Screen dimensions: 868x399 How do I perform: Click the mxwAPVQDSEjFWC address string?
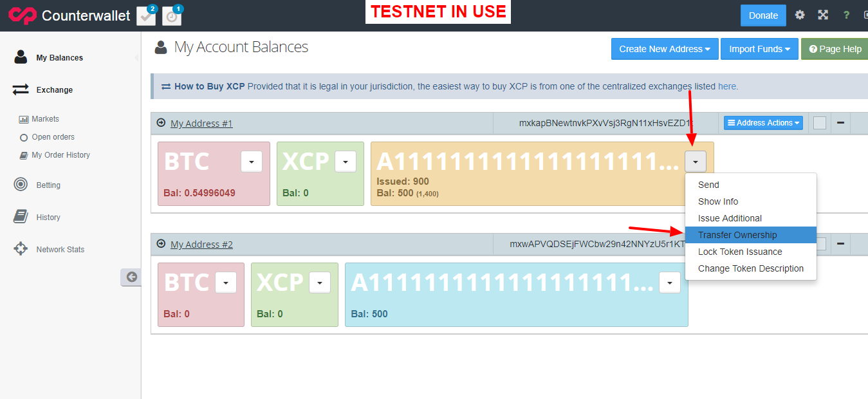[x=598, y=245]
